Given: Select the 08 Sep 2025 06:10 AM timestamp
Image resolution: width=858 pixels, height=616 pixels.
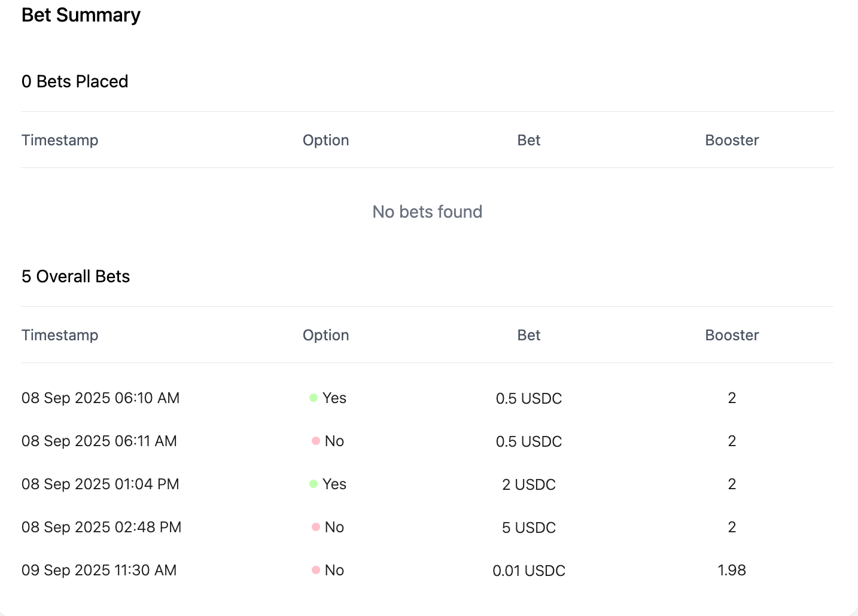Looking at the screenshot, I should (101, 398).
